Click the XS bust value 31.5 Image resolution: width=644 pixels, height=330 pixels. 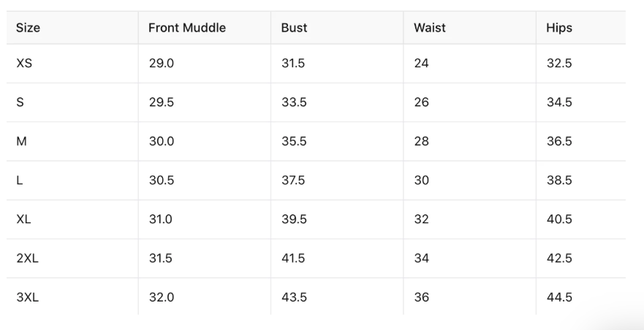pos(293,64)
